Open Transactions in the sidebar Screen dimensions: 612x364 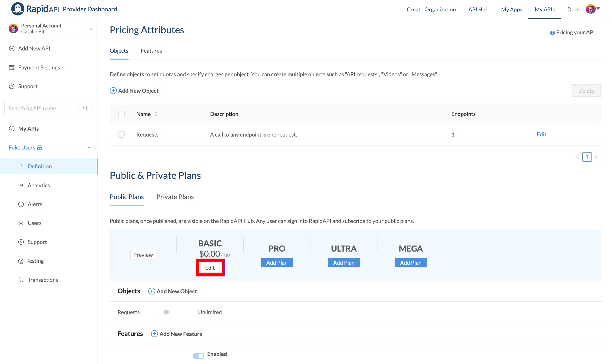[x=43, y=280]
